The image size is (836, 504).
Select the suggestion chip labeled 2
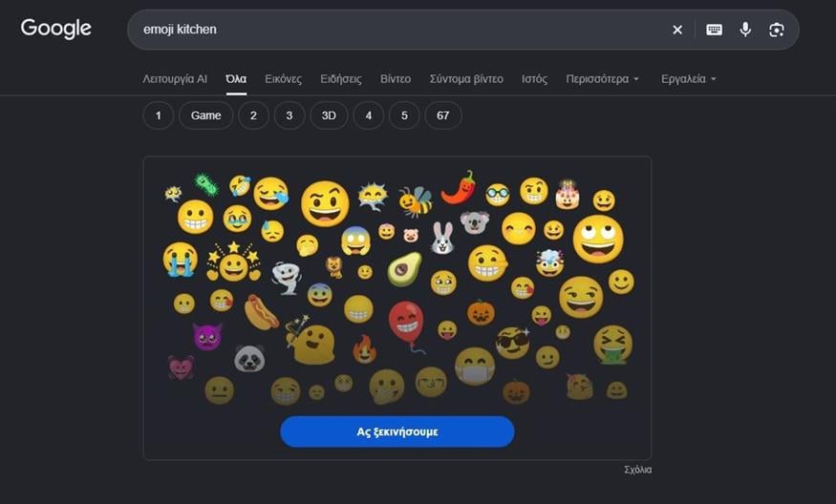[253, 115]
